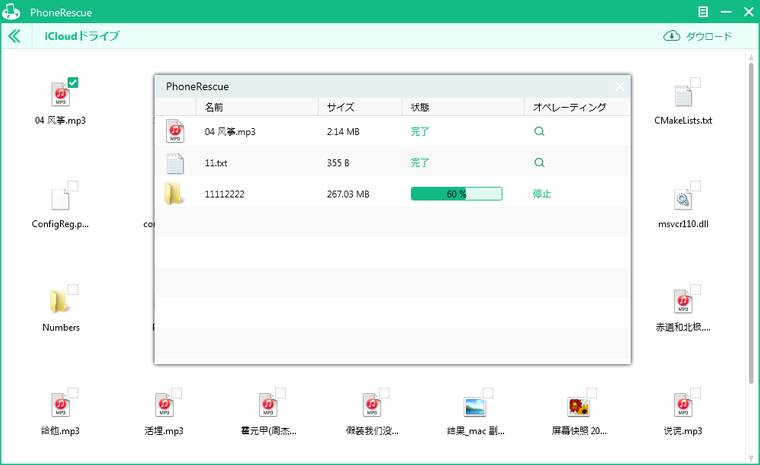Stop the 11112222 folder download
The image size is (760, 465).
pos(542,194)
